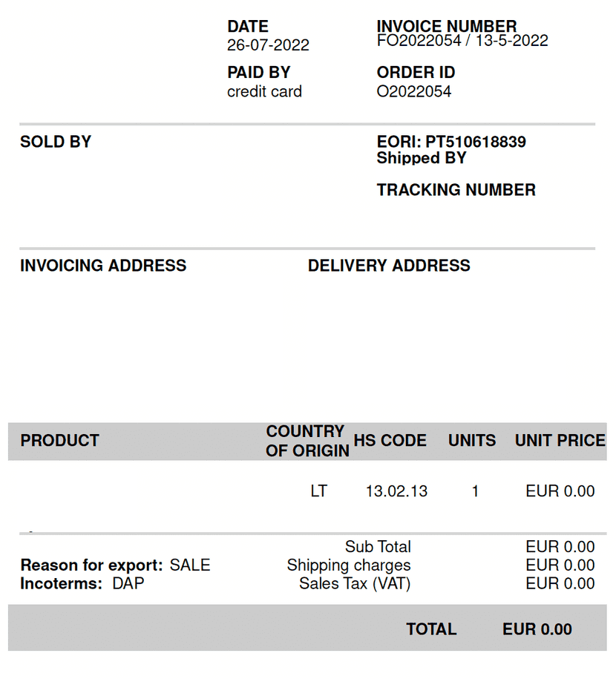Click the Incoterms DAP value
This screenshot has height=679, width=616.
[128, 584]
